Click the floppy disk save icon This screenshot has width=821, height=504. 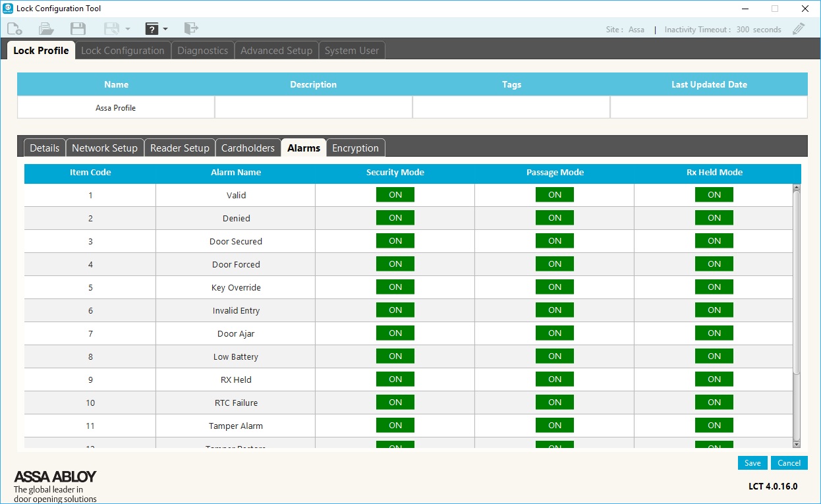tap(78, 29)
